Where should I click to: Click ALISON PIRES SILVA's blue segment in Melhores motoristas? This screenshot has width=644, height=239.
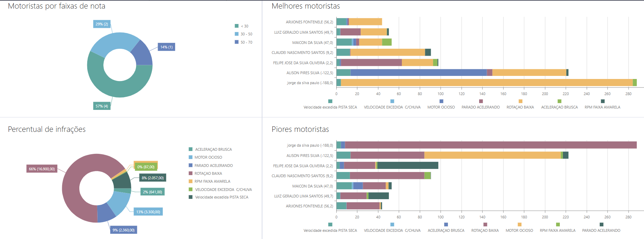click(418, 73)
